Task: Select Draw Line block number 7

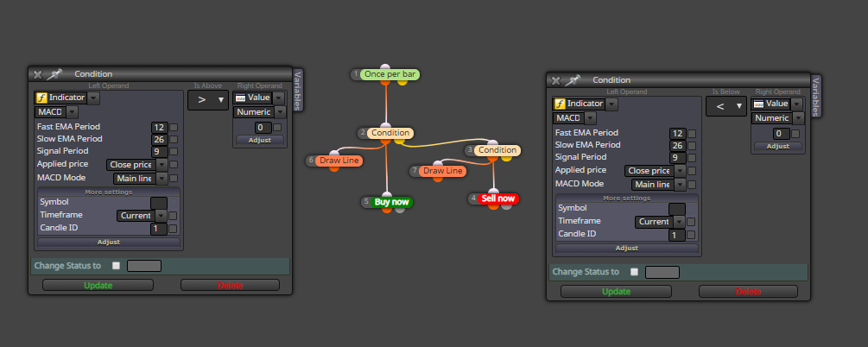Action: pyautogui.click(x=442, y=171)
